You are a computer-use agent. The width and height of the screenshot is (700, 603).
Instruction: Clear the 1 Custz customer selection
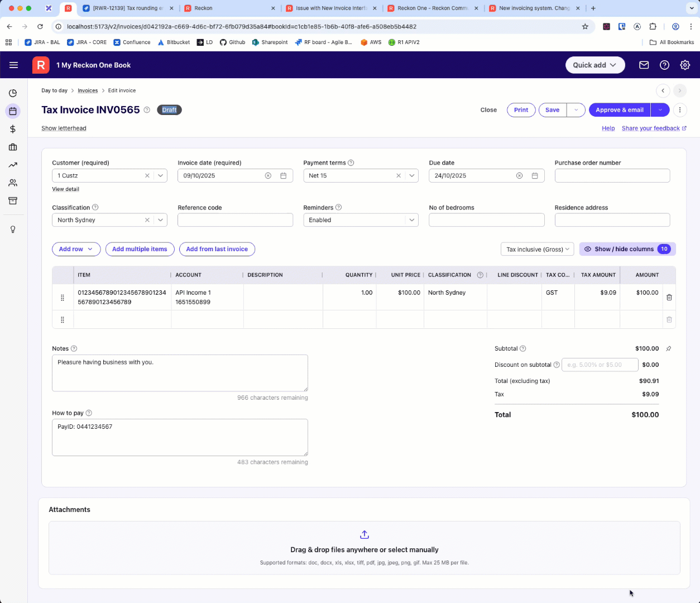[x=147, y=175]
